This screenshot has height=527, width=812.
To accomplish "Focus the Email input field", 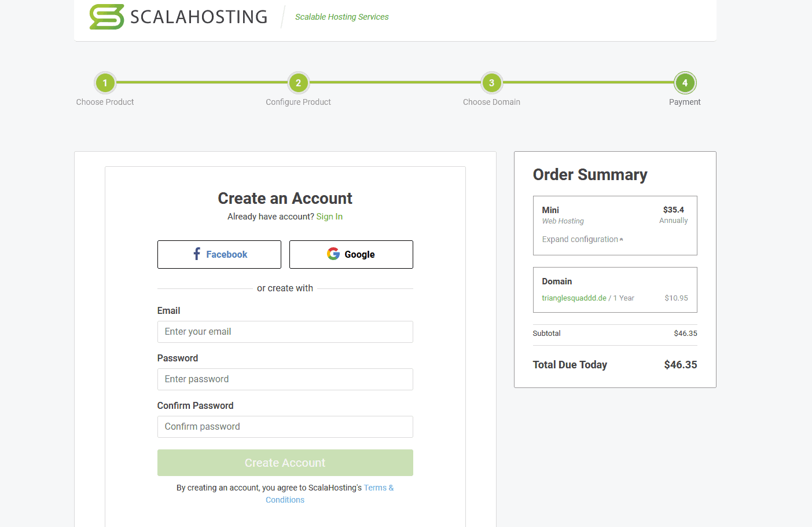I will pos(285,332).
